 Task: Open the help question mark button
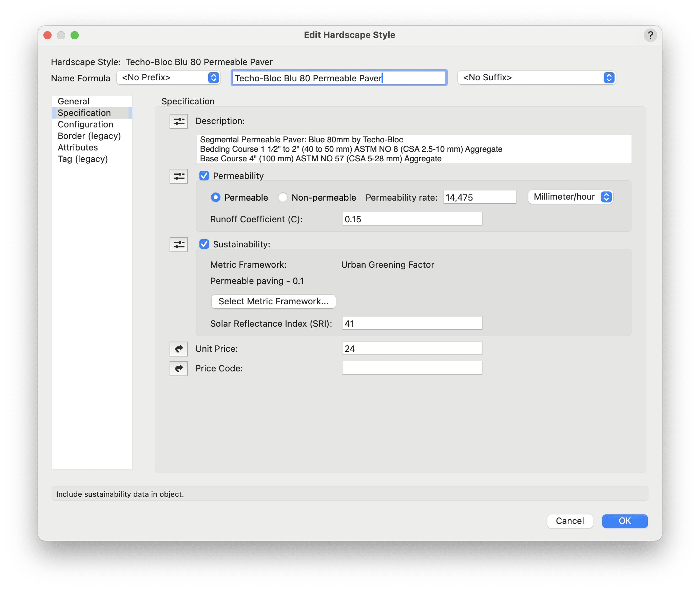pos(650,35)
